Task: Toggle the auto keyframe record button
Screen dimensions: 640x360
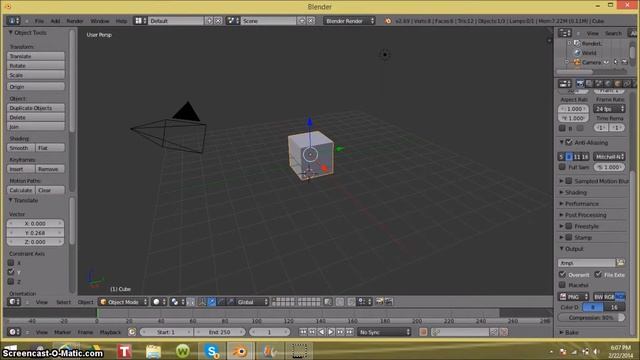Action: [423, 332]
